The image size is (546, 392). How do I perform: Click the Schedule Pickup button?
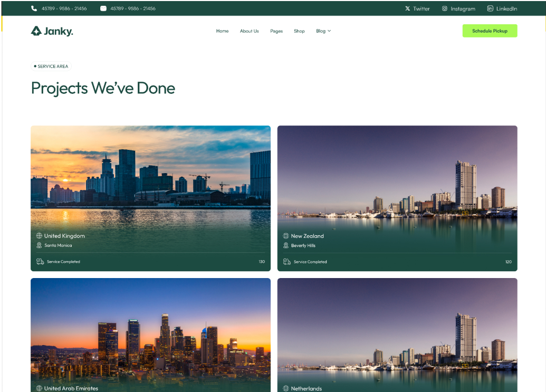pos(490,31)
